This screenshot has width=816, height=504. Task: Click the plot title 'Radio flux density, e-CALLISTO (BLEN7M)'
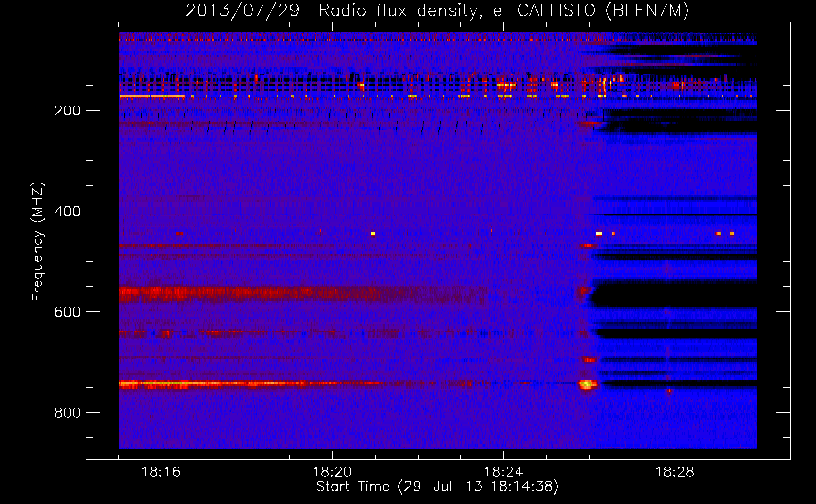point(503,11)
